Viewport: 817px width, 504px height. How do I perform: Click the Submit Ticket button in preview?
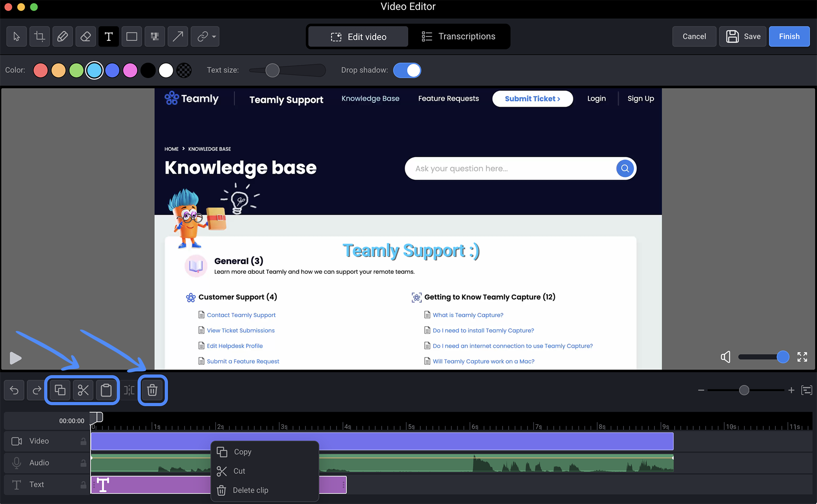point(532,99)
